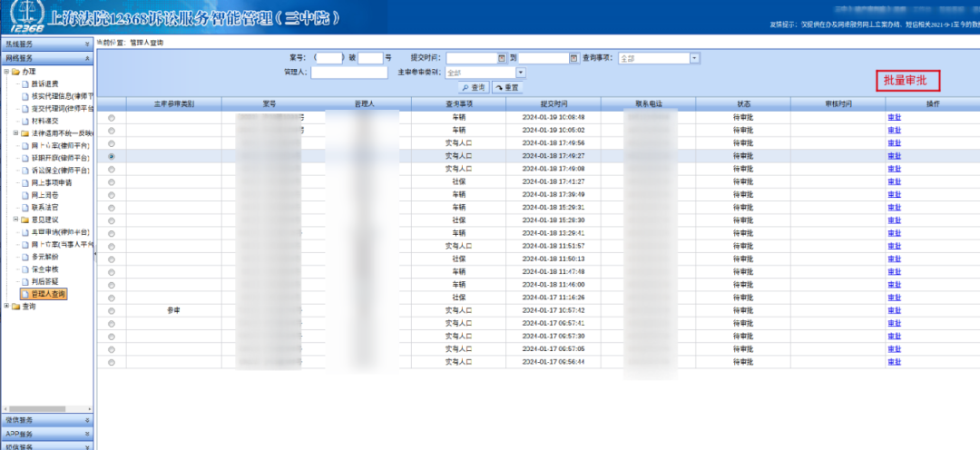Collapse the 法律适用不统一反映 tree node
Viewport: 980px width, 450px height.
(x=15, y=133)
